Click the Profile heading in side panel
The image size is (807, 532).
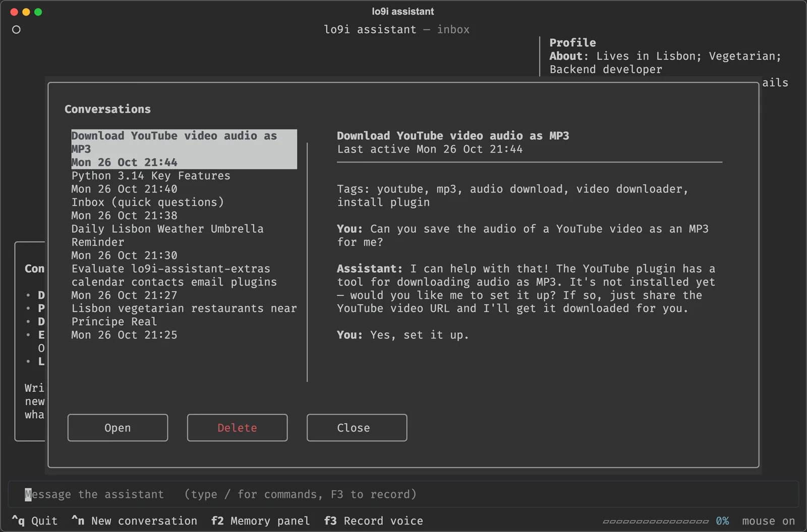572,43
